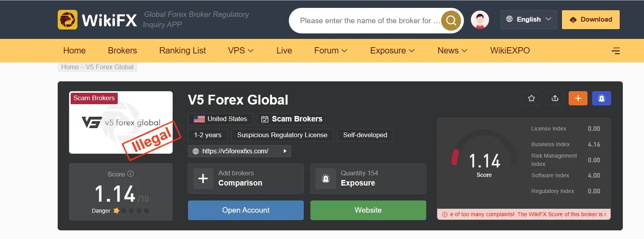Expand the VPS menu
Image resolution: width=644 pixels, height=239 pixels.
click(241, 50)
